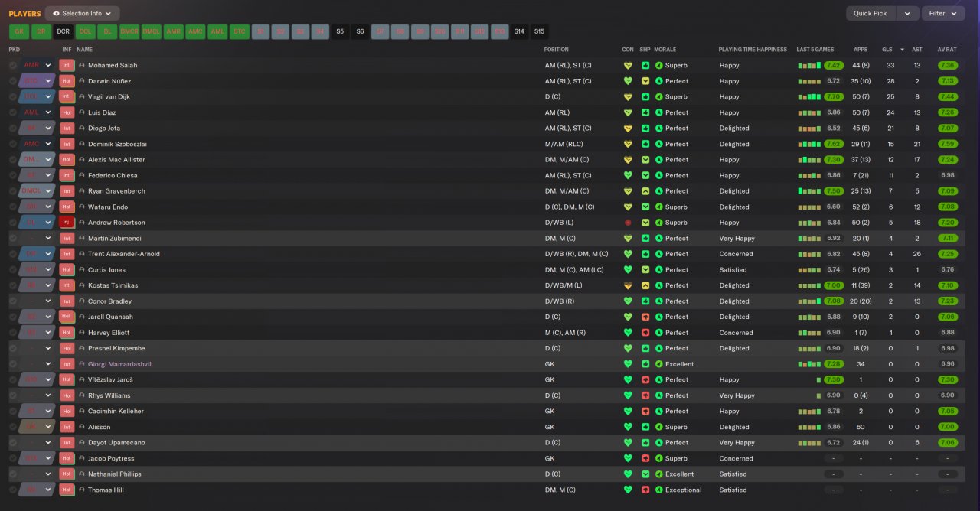Toggle the picked checkmark for Diogo Jota
Image resolution: width=980 pixels, height=511 pixels.
(13, 129)
